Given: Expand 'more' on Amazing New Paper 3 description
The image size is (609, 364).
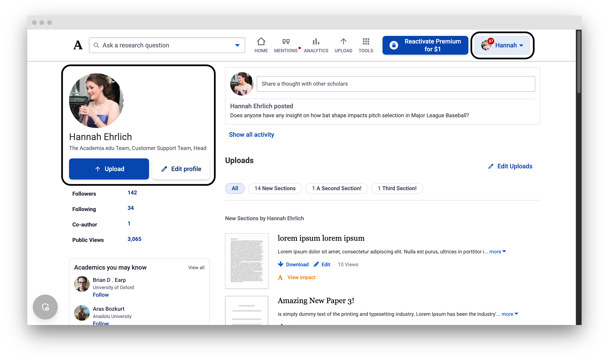Looking at the screenshot, I should coord(510,314).
